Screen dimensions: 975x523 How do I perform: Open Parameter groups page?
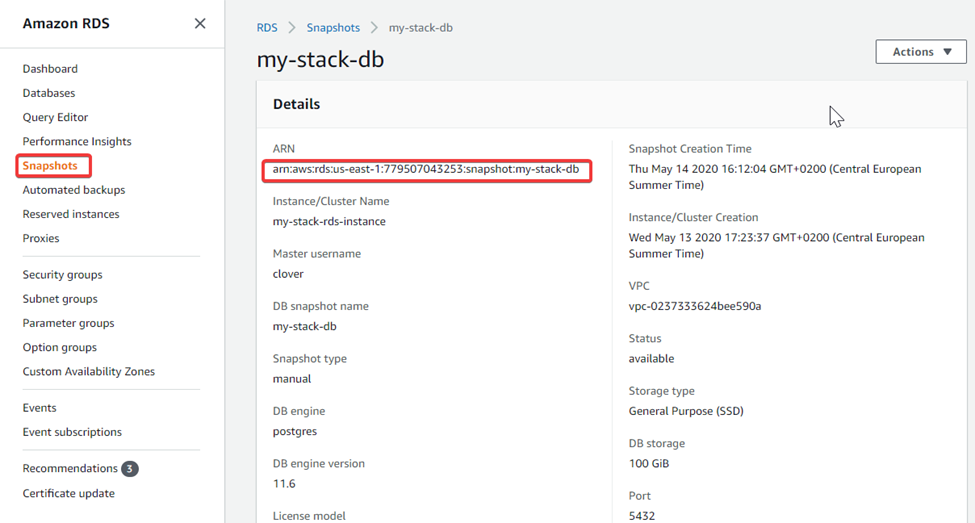pyautogui.click(x=68, y=323)
